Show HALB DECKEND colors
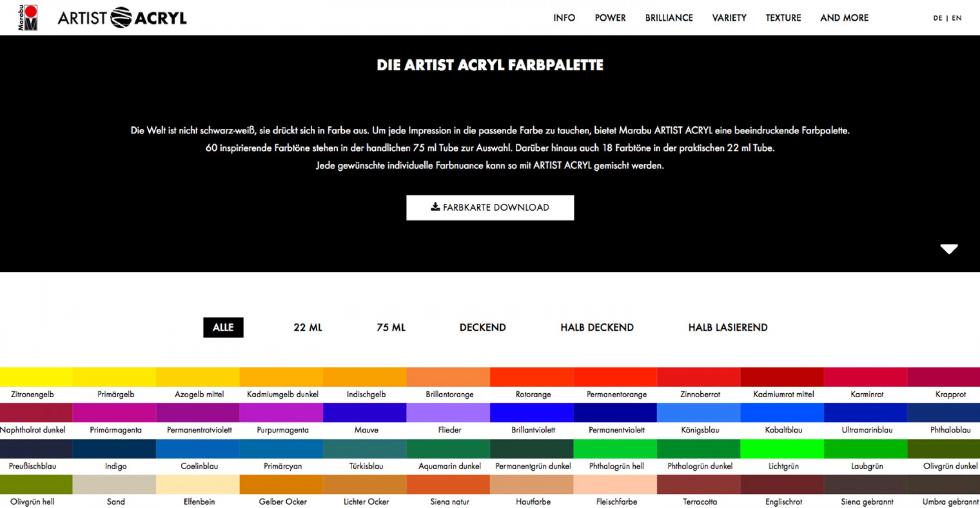The image size is (980, 508). click(597, 327)
